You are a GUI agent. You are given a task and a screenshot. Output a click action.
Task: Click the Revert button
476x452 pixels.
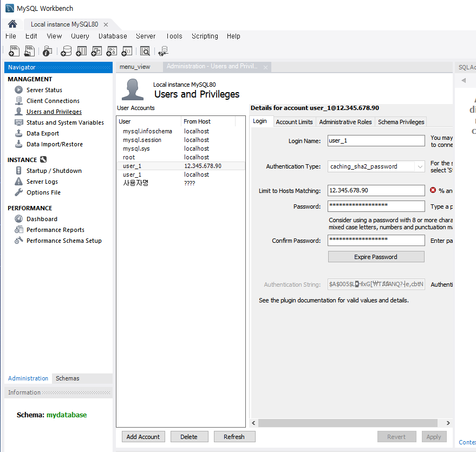(x=396, y=436)
